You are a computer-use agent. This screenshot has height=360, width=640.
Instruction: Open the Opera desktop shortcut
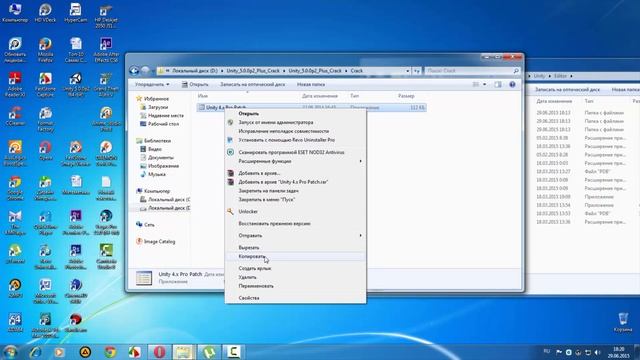click(45, 150)
